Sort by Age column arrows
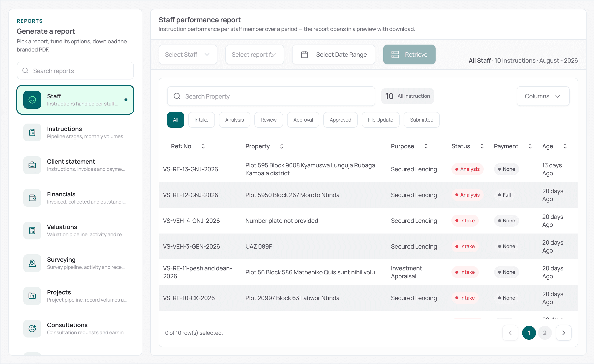Image resolution: width=594 pixels, height=364 pixels. [565, 146]
